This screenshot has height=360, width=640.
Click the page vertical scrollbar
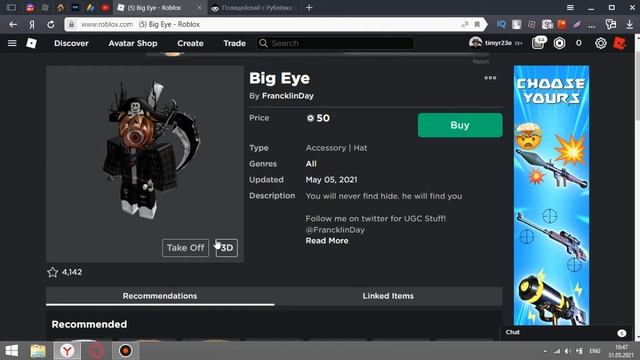click(637, 188)
